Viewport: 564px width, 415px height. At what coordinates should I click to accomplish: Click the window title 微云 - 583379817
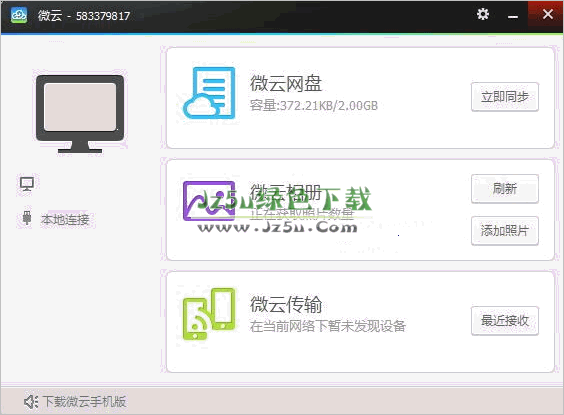pos(83,16)
